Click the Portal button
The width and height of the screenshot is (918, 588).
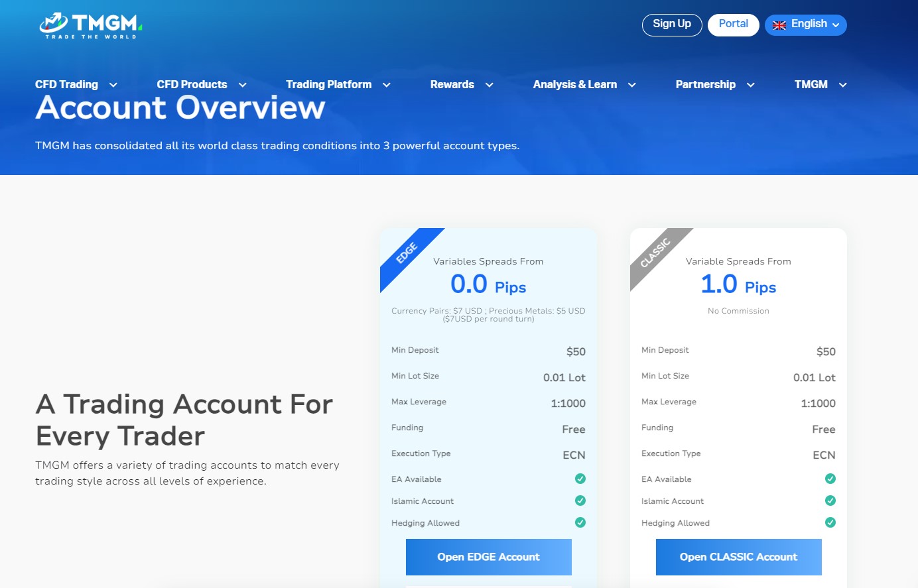[x=734, y=25]
